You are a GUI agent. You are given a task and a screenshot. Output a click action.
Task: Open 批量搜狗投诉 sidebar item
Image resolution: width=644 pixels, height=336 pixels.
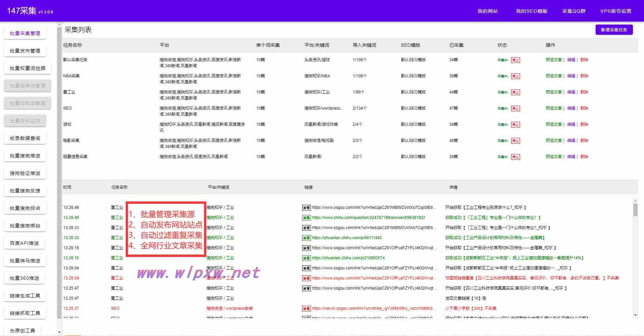(x=25, y=208)
